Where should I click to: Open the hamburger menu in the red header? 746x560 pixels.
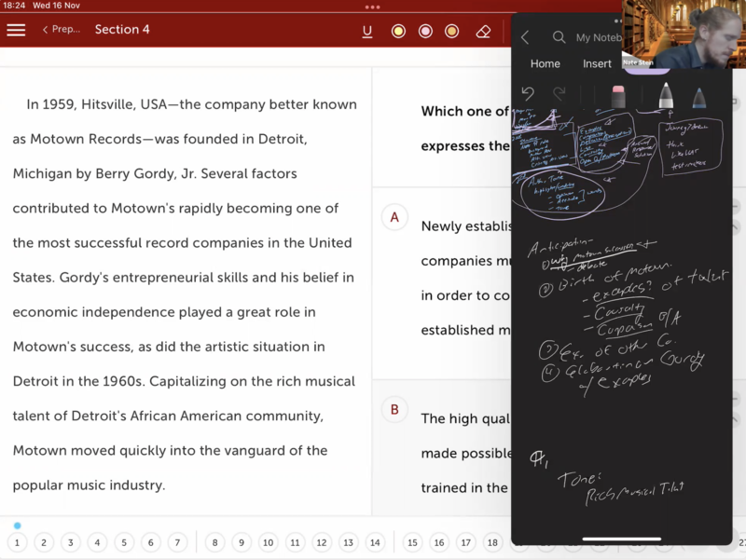pos(16,30)
